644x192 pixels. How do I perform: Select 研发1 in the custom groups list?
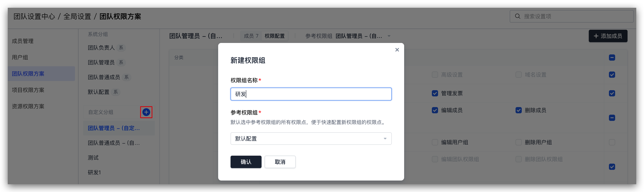click(x=94, y=172)
